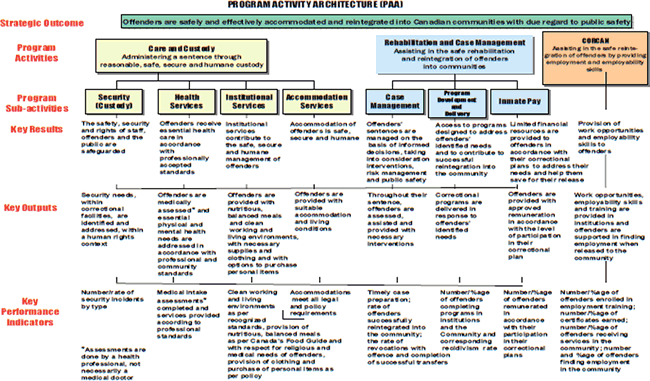650x381 pixels.
Task: Click key output 'Work opportunities, employability skills'
Action: 609,226
